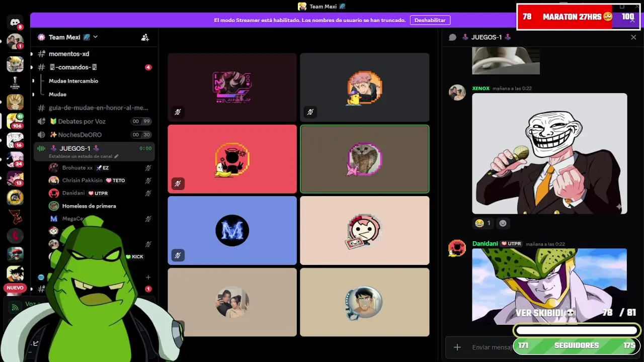Select tile with chibi holding cassette
644x362 pixels.
(365, 230)
